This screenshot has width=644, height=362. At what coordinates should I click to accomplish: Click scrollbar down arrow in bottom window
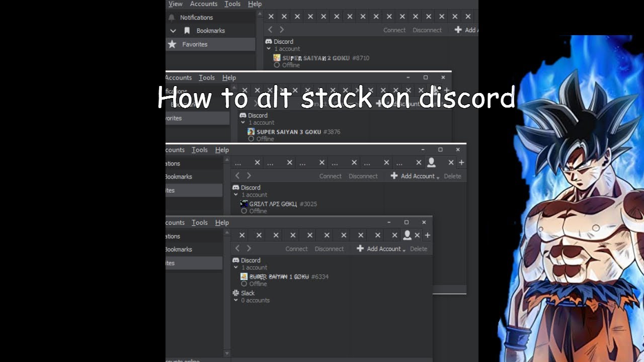[x=227, y=353]
